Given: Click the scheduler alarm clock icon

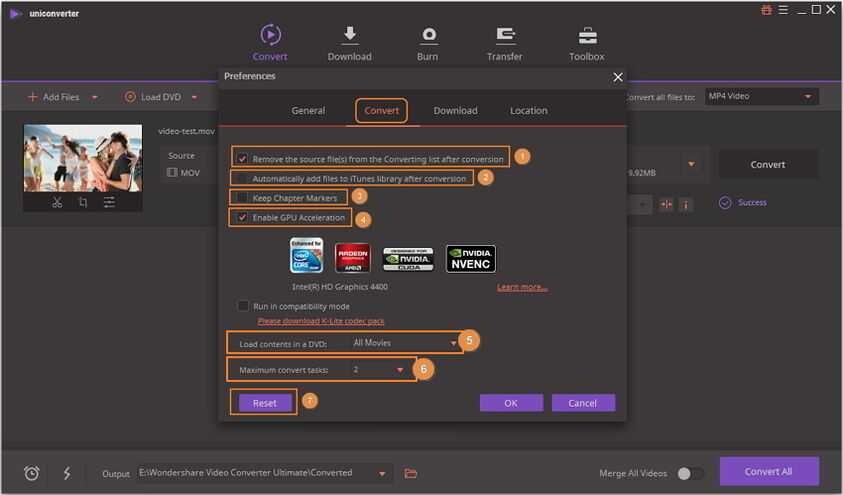Looking at the screenshot, I should tap(32, 473).
